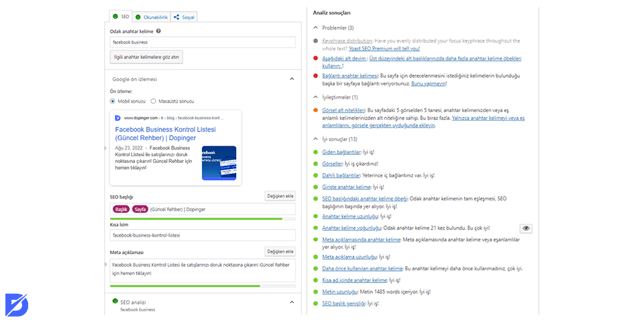Open the Metin uzunluğu link

pyautogui.click(x=339, y=292)
